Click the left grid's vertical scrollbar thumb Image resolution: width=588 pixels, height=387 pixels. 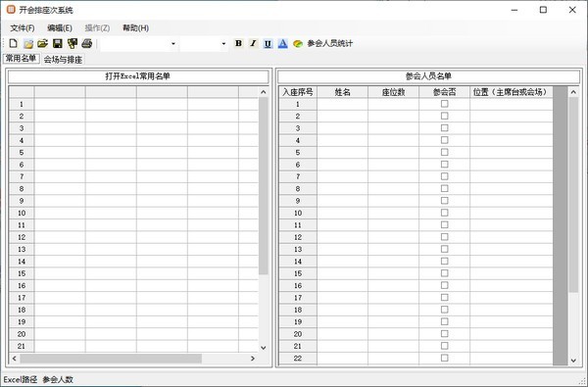pyautogui.click(x=264, y=185)
